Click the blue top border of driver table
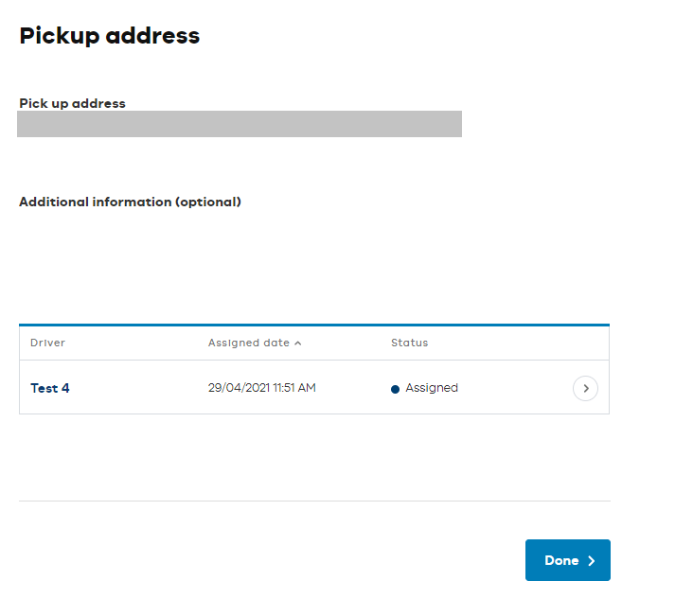The width and height of the screenshot is (693, 616). point(314,325)
